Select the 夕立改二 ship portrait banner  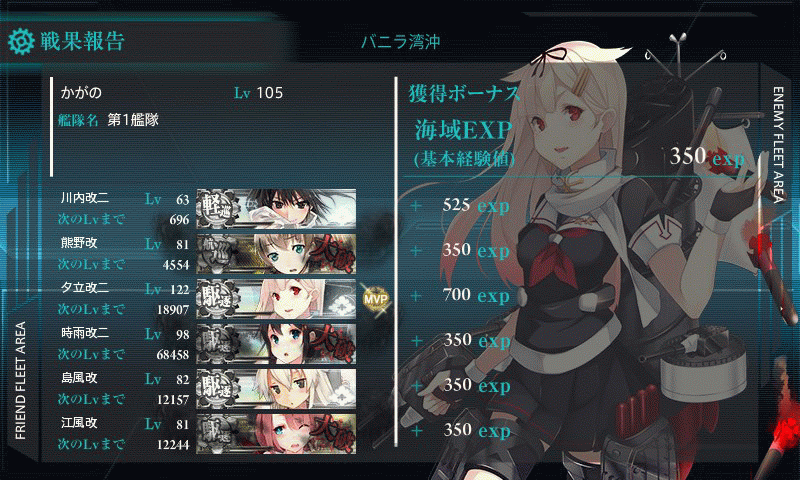pos(276,298)
